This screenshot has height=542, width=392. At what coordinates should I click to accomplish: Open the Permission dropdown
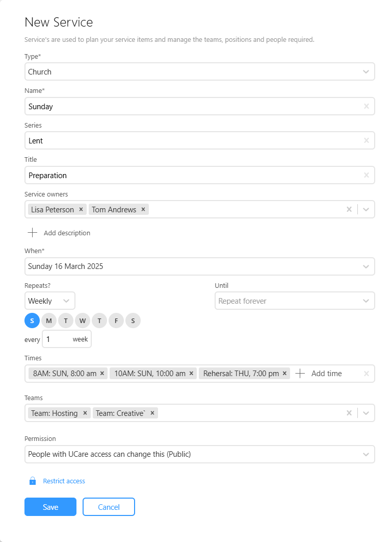(x=200, y=454)
